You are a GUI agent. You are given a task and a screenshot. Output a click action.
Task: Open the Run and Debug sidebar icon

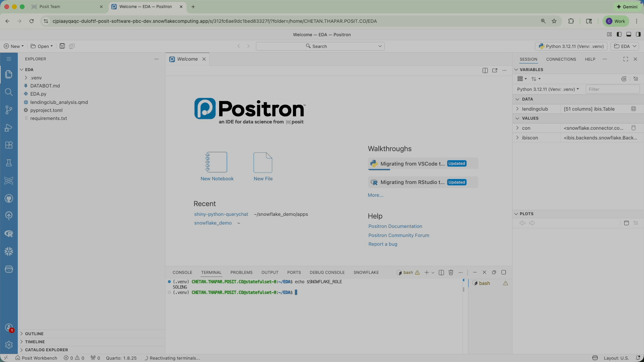pos(9,128)
